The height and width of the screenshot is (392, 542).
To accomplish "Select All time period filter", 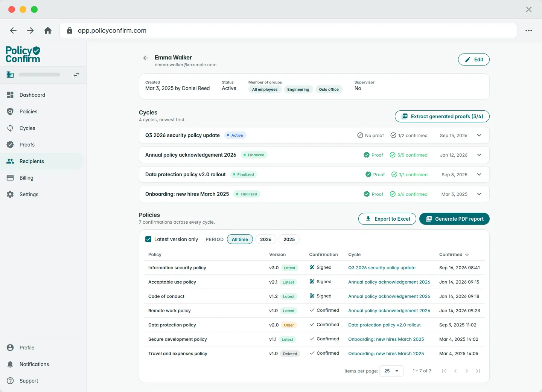I will tap(240, 239).
